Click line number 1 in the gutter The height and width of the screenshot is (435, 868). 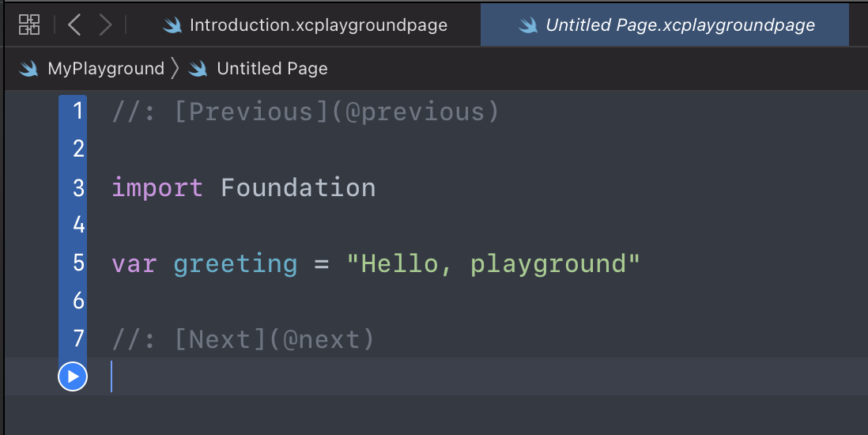(77, 112)
